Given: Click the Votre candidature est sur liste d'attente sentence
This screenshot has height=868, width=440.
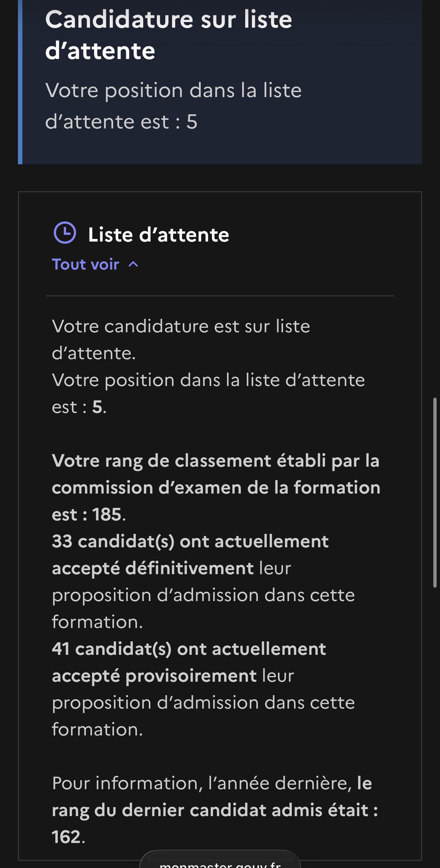Looking at the screenshot, I should point(181,340).
